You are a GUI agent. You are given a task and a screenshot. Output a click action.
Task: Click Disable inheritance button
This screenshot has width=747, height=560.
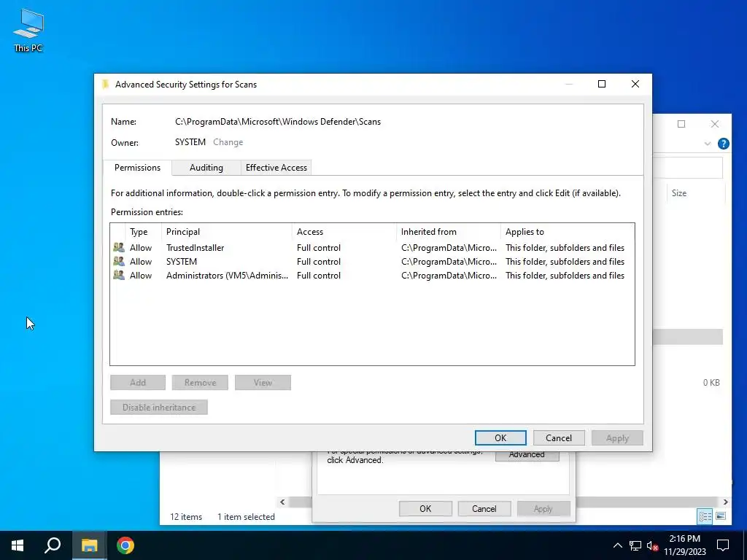pyautogui.click(x=159, y=407)
